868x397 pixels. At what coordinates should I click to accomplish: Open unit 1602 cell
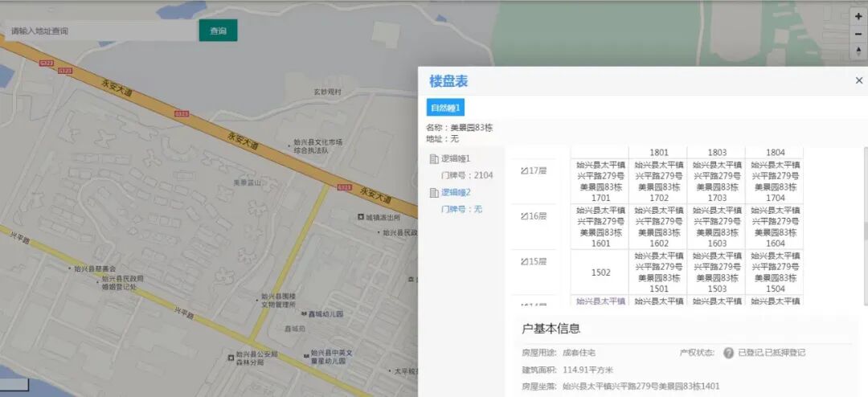pos(659,227)
